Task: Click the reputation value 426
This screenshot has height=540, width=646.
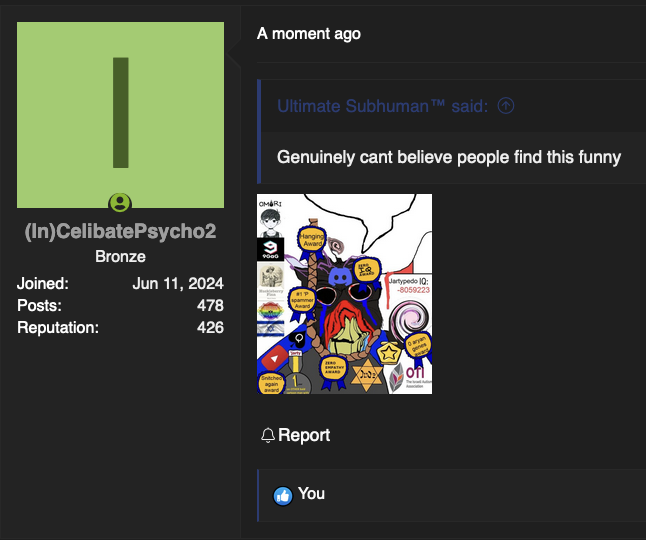Action: point(210,328)
